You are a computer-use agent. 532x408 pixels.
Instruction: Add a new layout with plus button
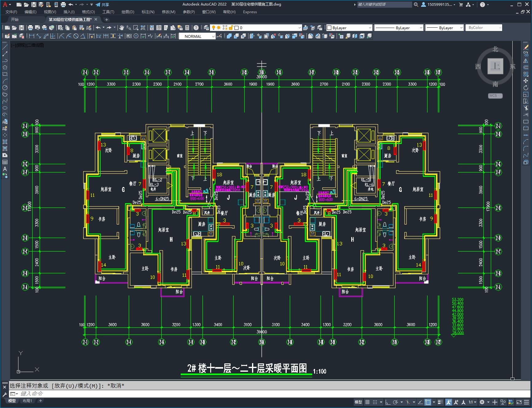tap(41, 401)
